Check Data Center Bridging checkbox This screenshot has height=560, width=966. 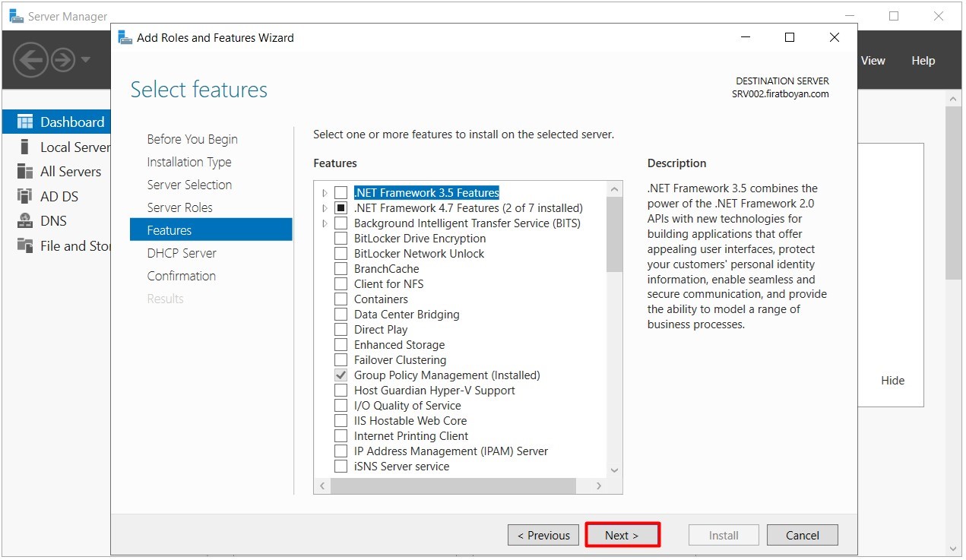pos(340,315)
